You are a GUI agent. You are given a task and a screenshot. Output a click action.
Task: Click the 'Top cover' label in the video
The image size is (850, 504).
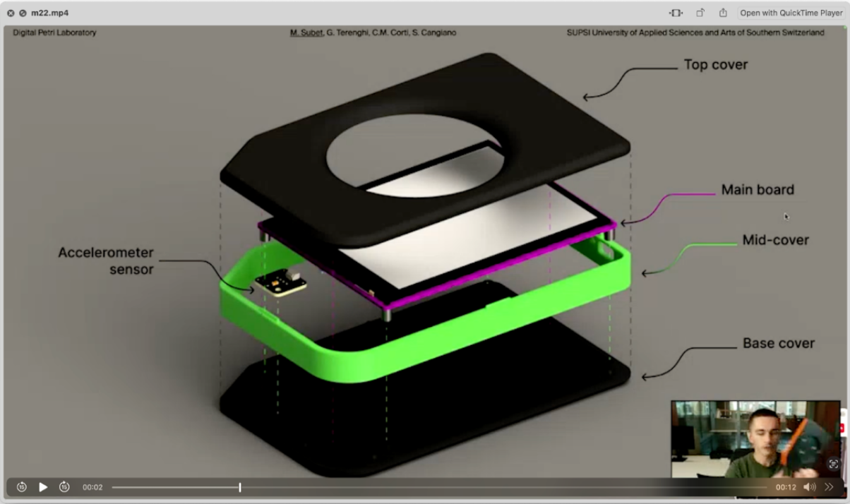coord(715,65)
